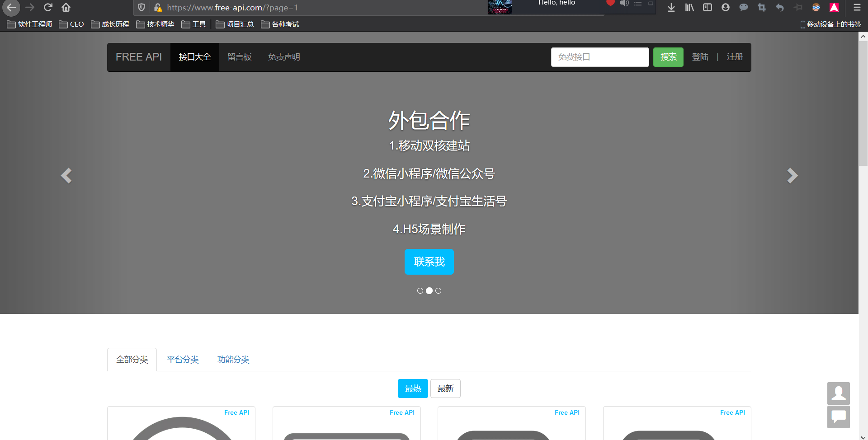Click the music album cover thumbnail
Viewport: 868px width, 440px height.
click(x=500, y=7)
